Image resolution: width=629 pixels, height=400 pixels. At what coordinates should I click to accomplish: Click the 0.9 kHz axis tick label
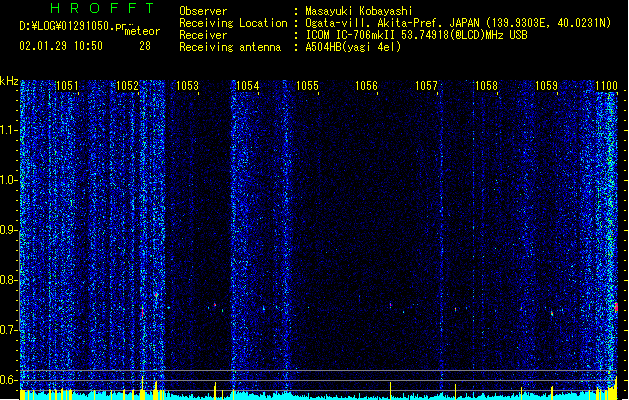(x=9, y=230)
